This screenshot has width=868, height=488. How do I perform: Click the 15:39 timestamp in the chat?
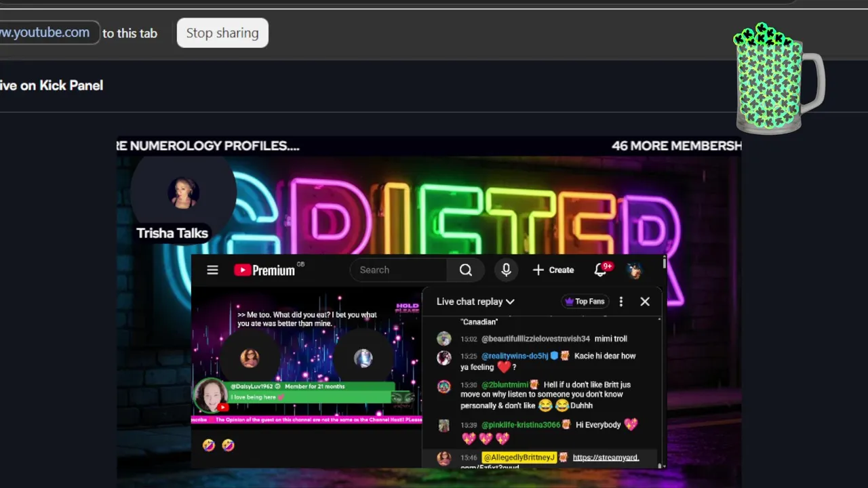(469, 425)
